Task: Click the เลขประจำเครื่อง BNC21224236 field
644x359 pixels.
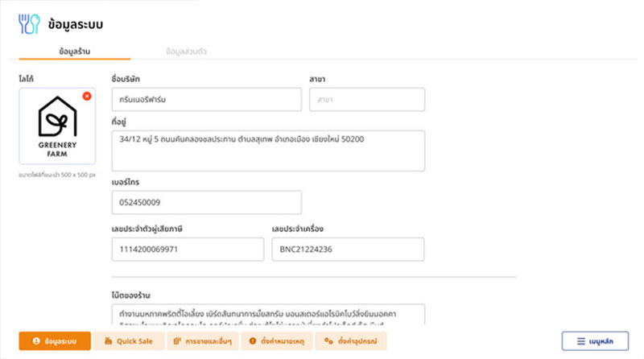Action: click(348, 250)
